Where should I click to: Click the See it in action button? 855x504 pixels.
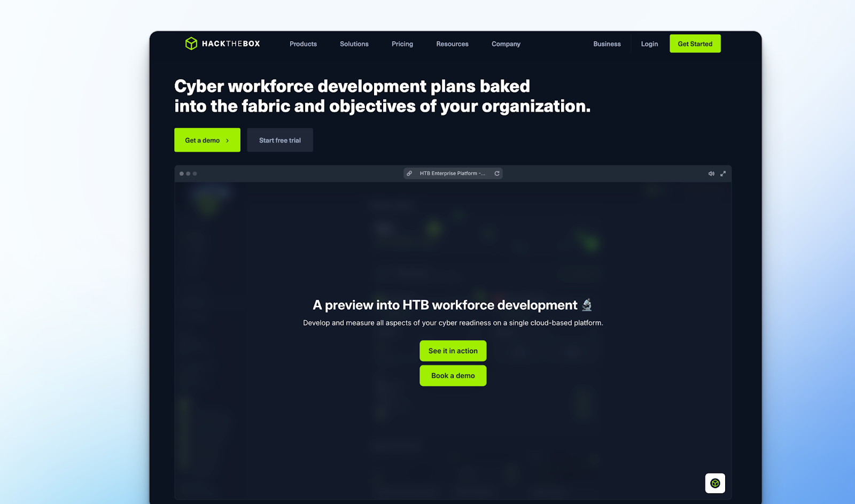[x=453, y=351]
